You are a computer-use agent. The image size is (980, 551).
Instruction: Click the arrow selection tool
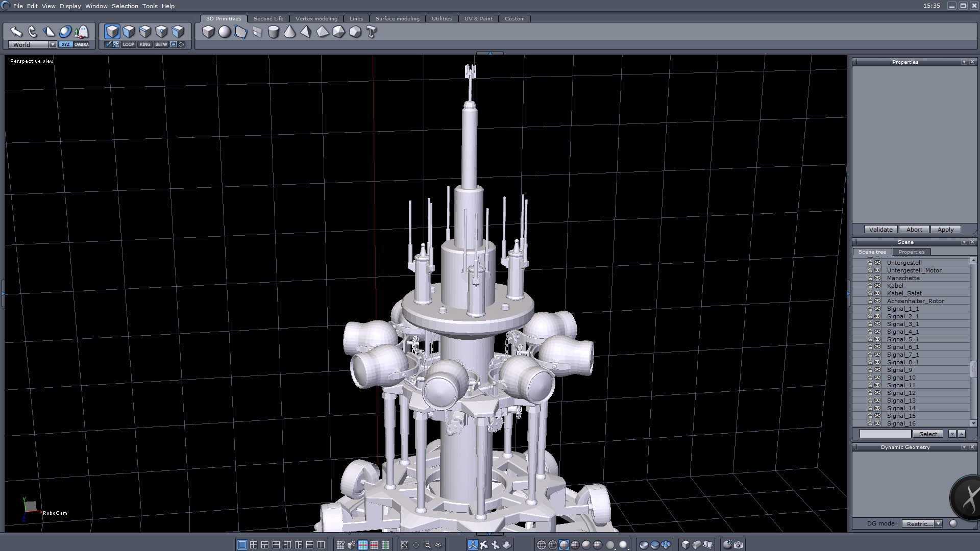(16, 32)
